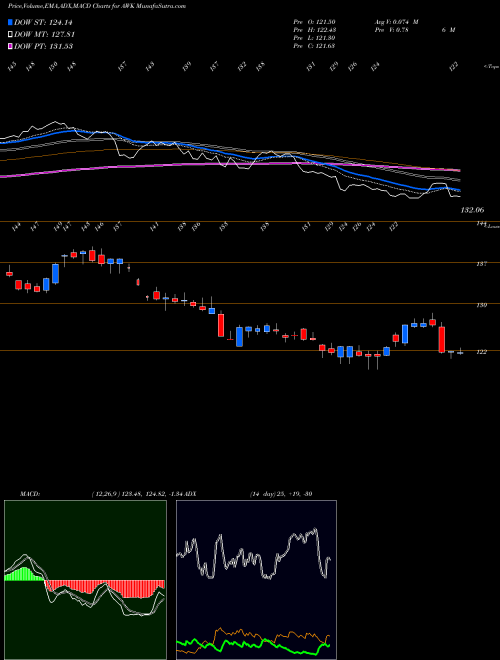Click the ADX (14 day) indicator label
500x660 pixels.
pyautogui.click(x=248, y=494)
